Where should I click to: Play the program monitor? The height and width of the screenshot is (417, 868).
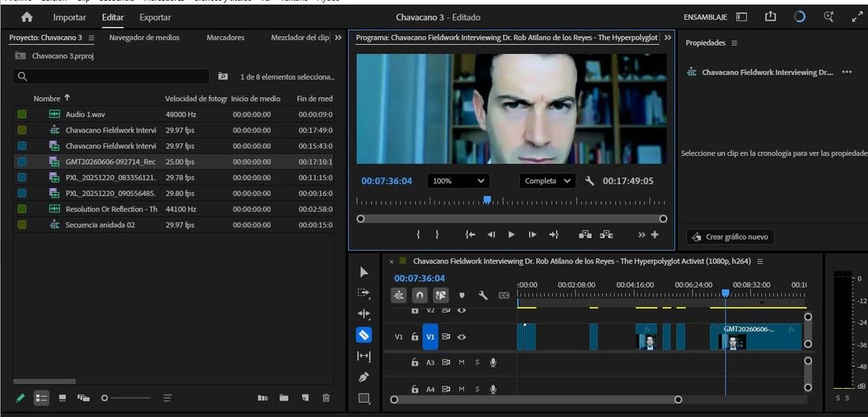click(511, 235)
